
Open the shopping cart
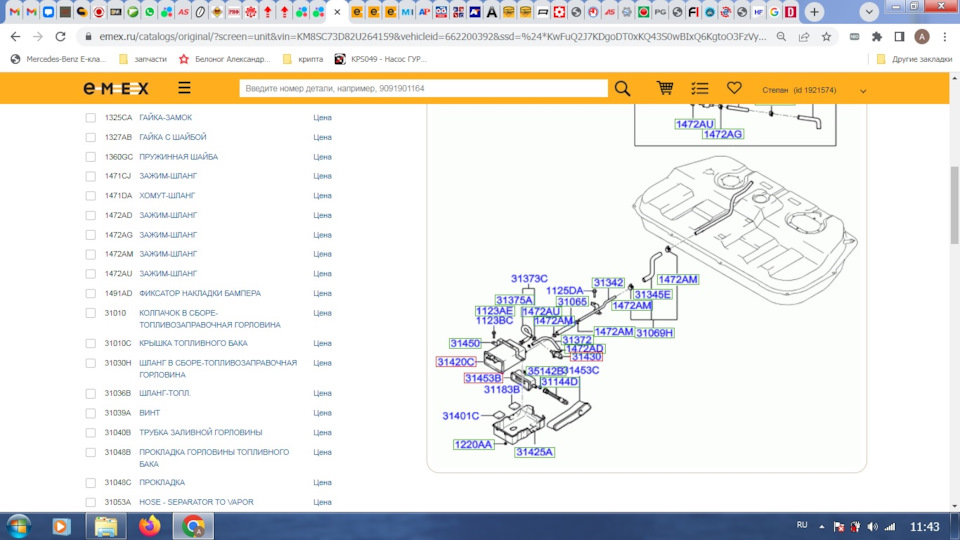[664, 88]
